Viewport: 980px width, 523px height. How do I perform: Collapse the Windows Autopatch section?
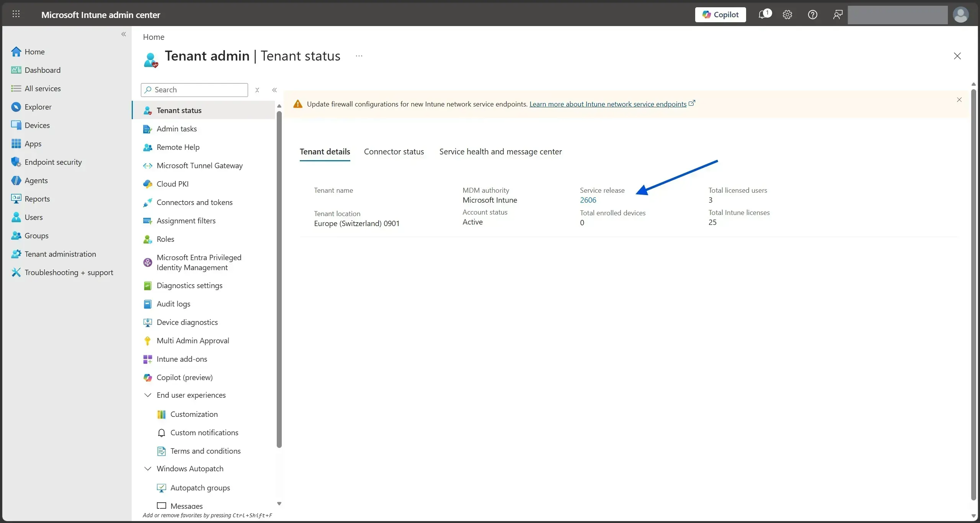click(x=147, y=469)
